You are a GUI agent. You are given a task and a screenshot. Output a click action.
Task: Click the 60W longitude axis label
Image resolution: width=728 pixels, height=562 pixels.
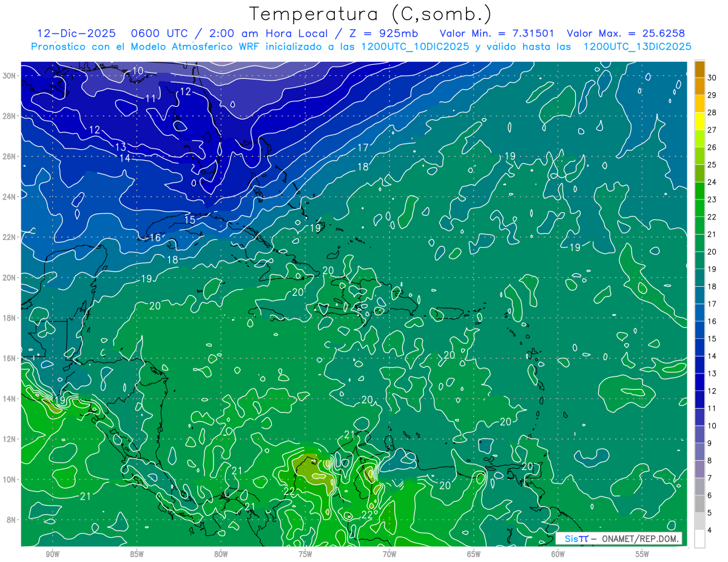point(558,554)
